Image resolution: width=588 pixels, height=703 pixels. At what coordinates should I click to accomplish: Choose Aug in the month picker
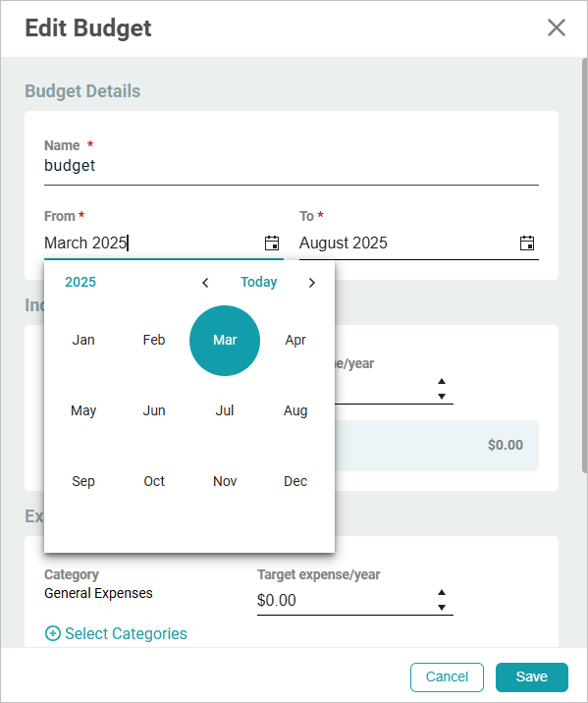[x=295, y=410]
